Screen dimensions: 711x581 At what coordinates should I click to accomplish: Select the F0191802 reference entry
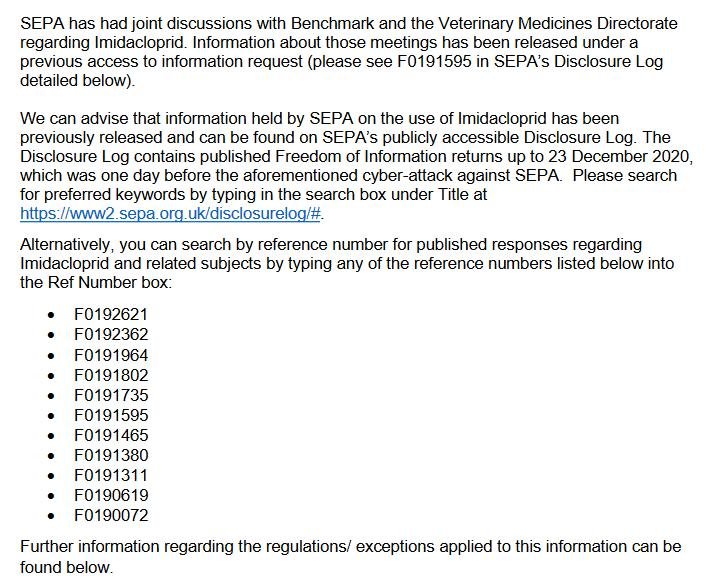[x=111, y=374]
